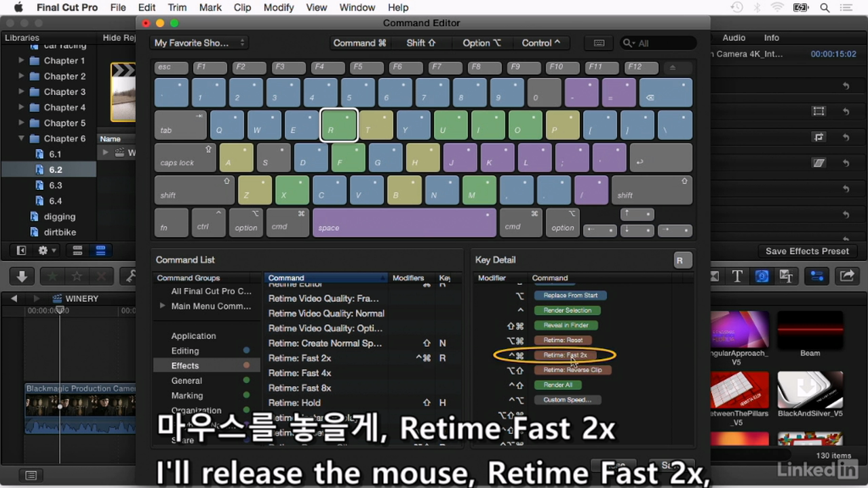This screenshot has width=868, height=488.
Task: Toggle the Libraries sidebar hide button
Action: [22, 251]
